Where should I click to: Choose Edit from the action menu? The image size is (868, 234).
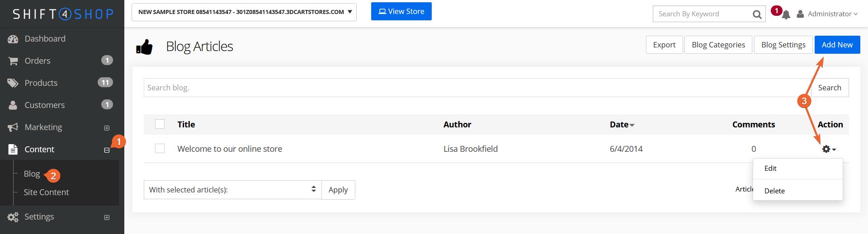[770, 168]
